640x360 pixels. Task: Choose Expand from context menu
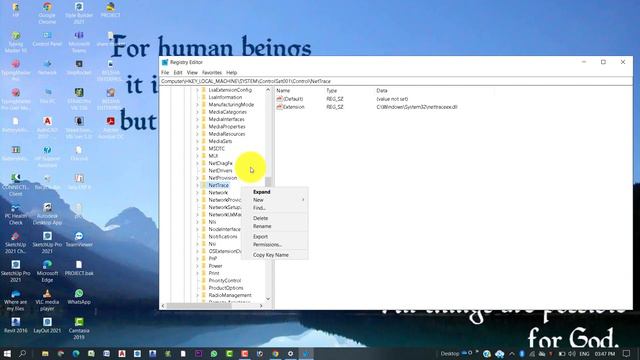click(274, 192)
